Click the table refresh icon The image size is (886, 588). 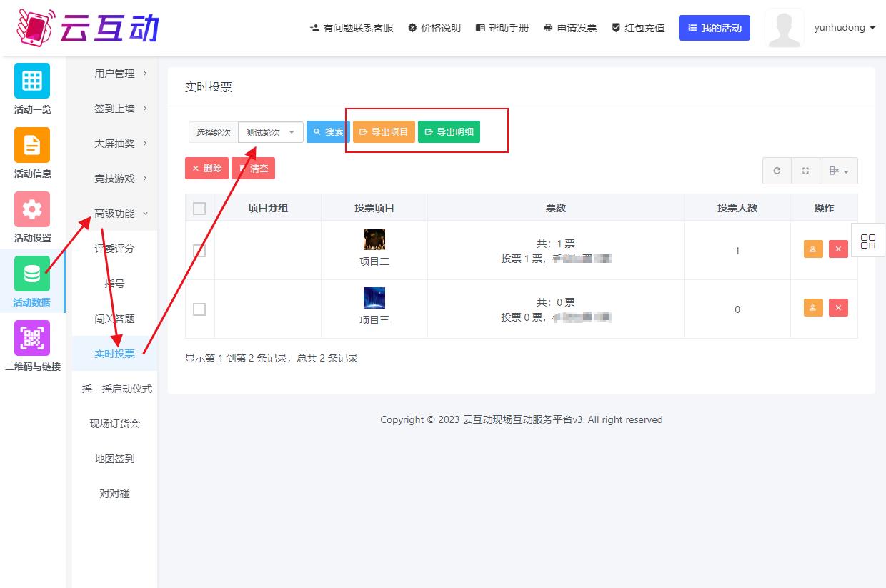[777, 171]
